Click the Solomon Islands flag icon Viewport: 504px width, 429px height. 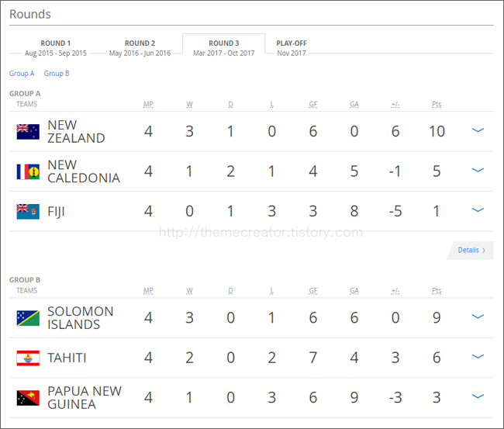click(28, 318)
